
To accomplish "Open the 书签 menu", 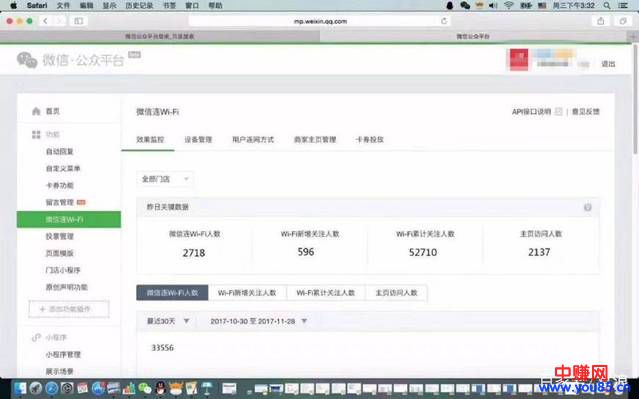I will (169, 5).
